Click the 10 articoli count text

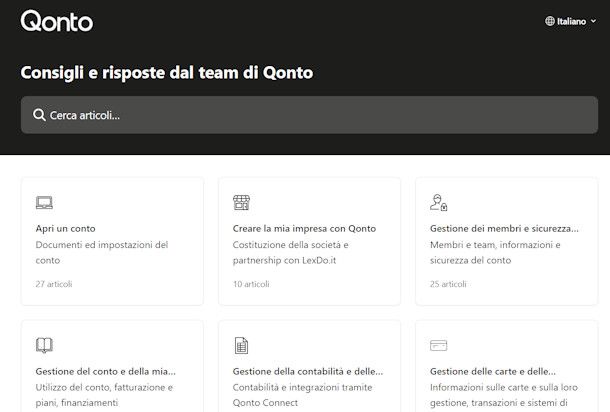tap(251, 284)
